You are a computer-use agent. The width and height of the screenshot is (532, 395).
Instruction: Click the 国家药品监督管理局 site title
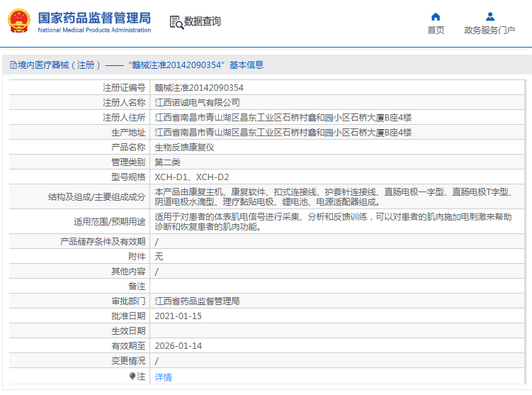pos(94,18)
